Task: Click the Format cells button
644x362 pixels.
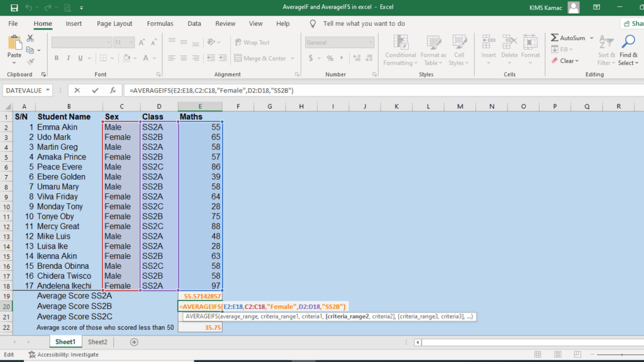Action: pos(530,50)
